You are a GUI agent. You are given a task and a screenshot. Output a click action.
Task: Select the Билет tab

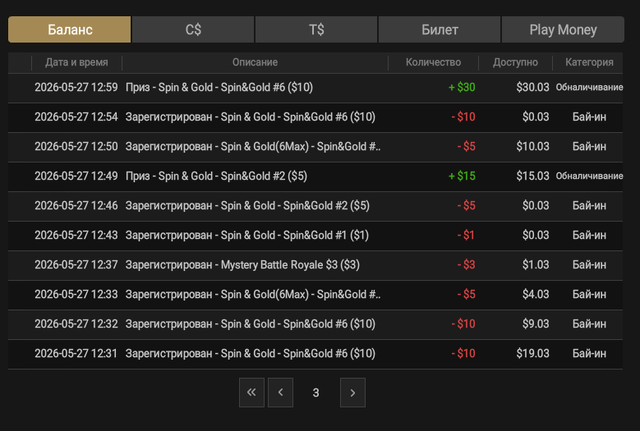(x=440, y=29)
